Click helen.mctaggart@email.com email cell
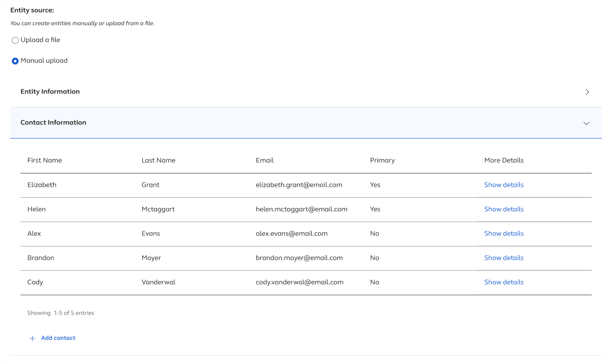The image size is (615, 364). click(x=302, y=209)
